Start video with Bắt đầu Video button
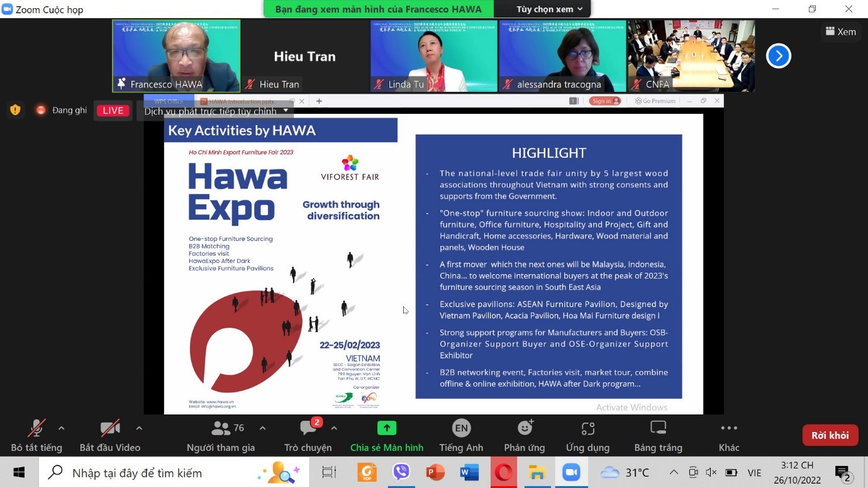Image resolution: width=868 pixels, height=488 pixels. [110, 436]
